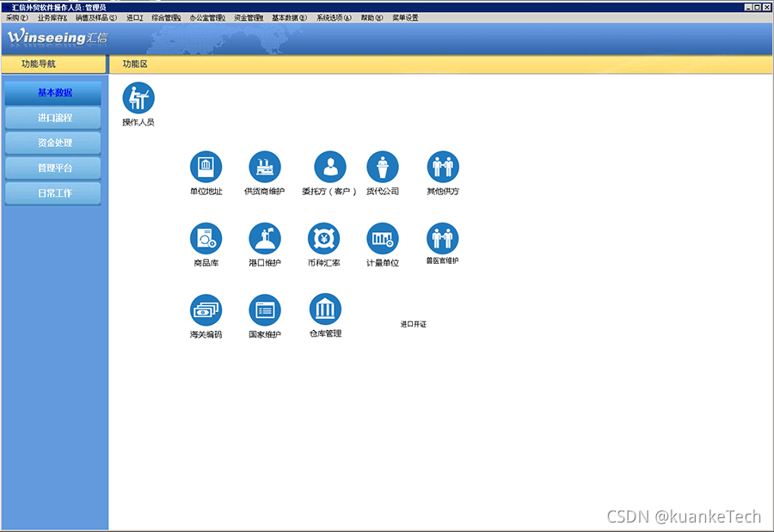
Task: Open the 币种汇率 currency rate icon
Action: 324,238
